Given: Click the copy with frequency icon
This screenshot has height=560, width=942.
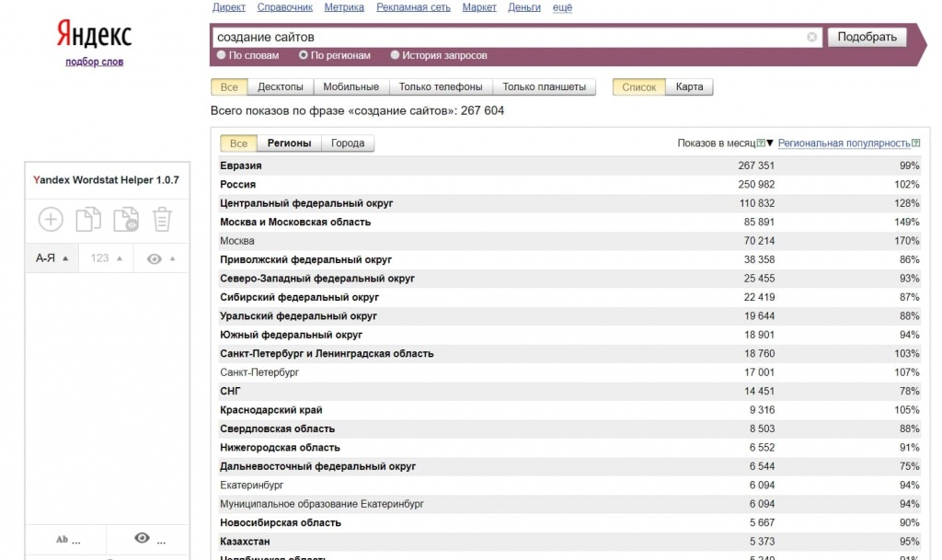Looking at the screenshot, I should coord(124,219).
